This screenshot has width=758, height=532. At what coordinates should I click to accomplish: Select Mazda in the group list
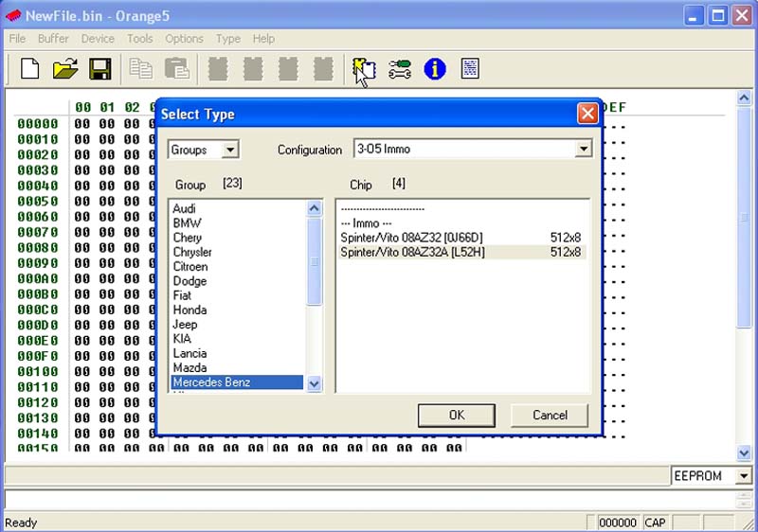(237, 368)
